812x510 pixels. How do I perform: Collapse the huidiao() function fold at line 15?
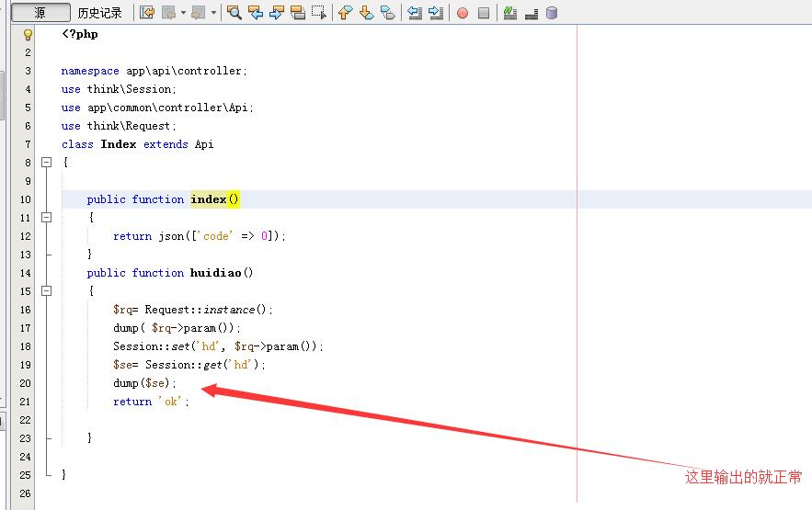pyautogui.click(x=46, y=290)
